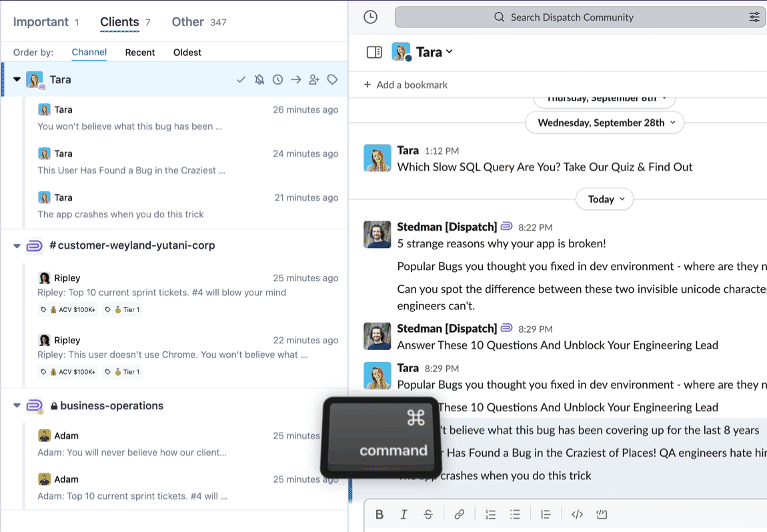Order by Channel

(x=89, y=52)
